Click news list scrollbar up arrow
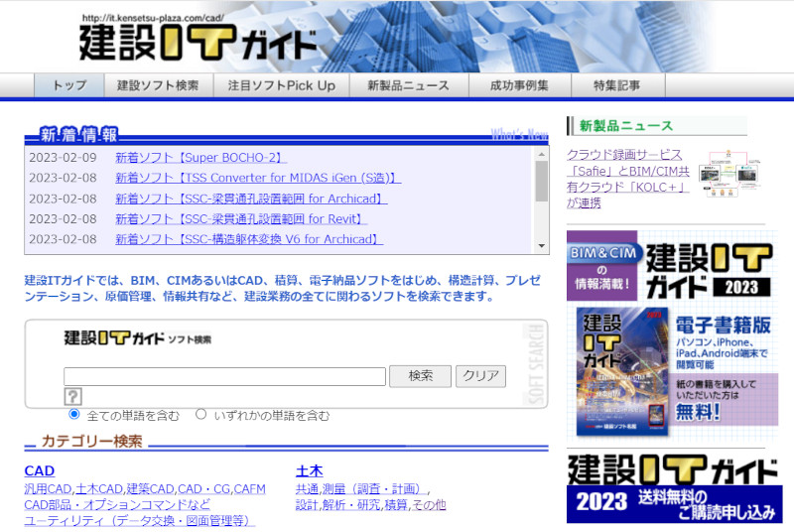This screenshot has width=794, height=532. 542,152
